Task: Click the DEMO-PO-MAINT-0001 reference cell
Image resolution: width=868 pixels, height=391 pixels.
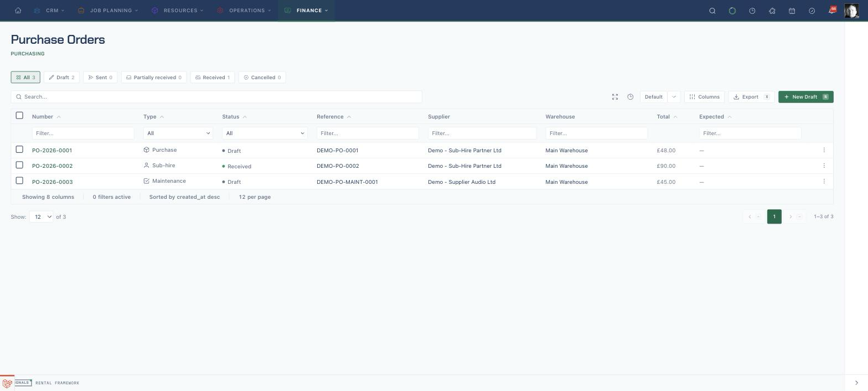Action: tap(347, 182)
